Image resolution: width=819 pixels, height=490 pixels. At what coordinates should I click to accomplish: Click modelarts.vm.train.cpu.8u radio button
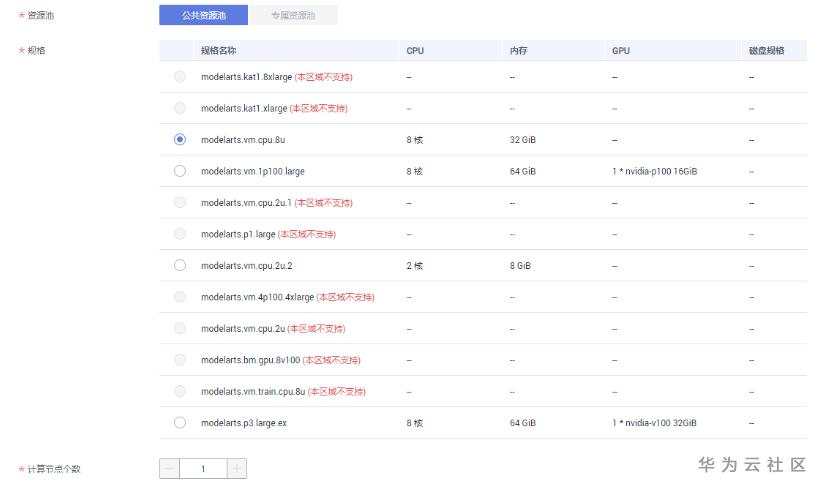[180, 391]
